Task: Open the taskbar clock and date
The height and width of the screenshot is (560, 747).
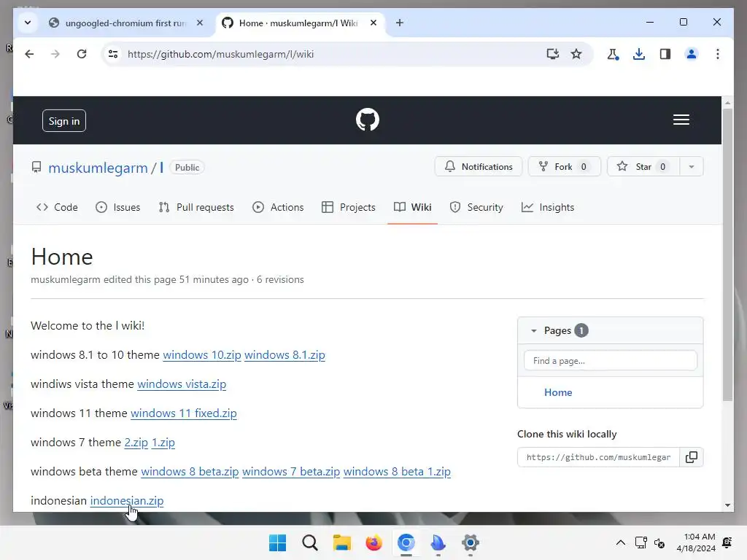Action: (696, 542)
